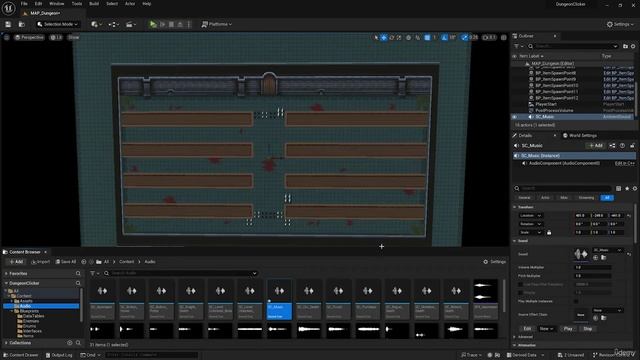This screenshot has width=640, height=360.
Task: Open the Selection Mode dropdown
Action: pos(57,24)
